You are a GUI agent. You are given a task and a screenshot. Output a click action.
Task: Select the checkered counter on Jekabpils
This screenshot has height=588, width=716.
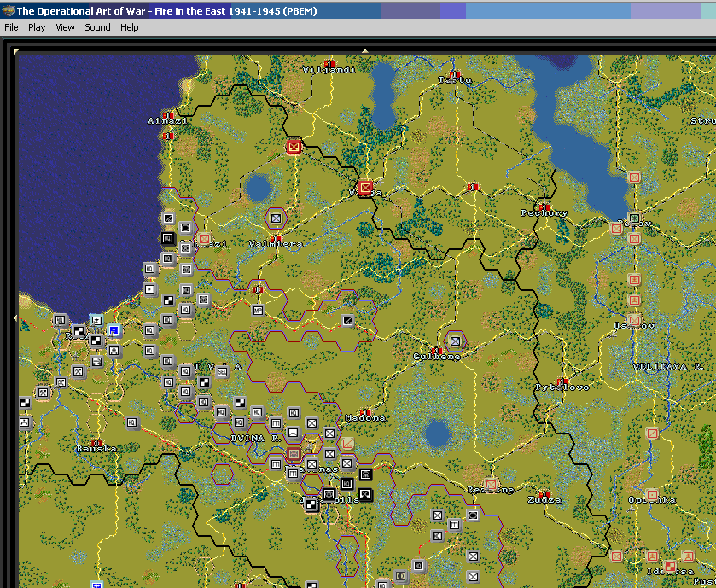(311, 504)
